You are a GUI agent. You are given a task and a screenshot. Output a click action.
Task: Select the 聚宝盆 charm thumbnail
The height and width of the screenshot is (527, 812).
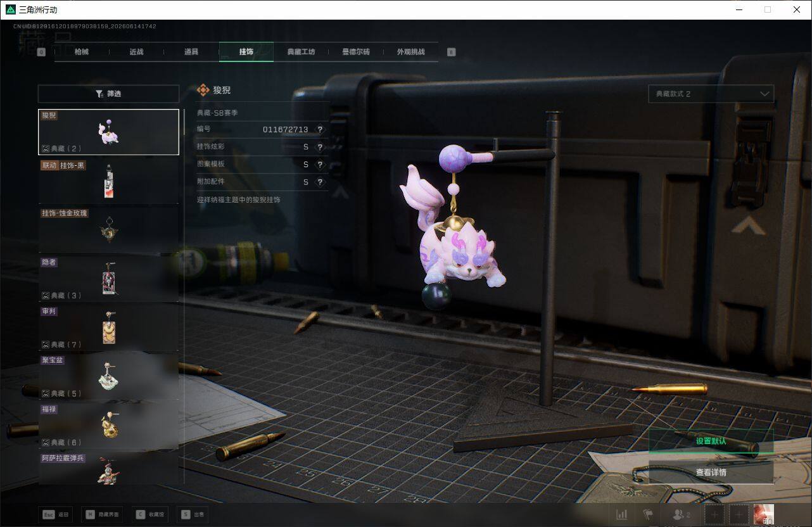click(x=108, y=378)
